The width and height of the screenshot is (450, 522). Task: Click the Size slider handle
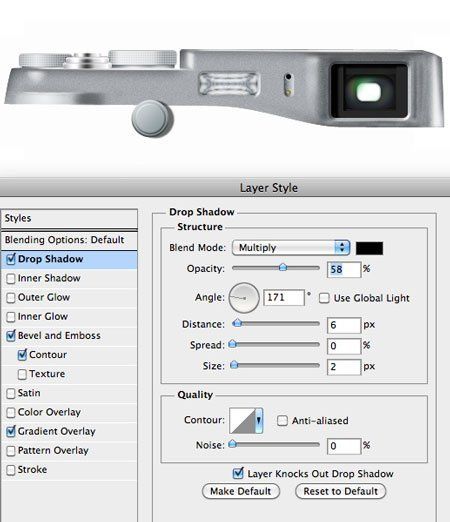234,365
